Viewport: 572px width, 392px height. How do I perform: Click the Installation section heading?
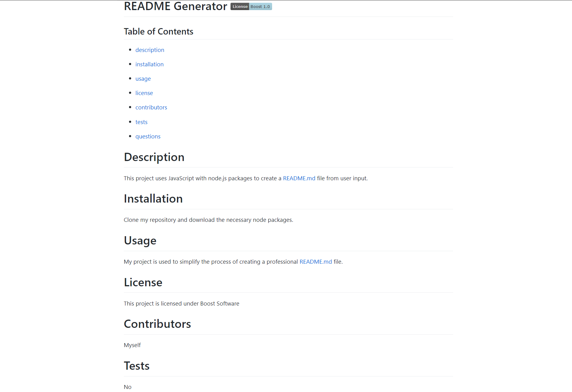tap(153, 199)
